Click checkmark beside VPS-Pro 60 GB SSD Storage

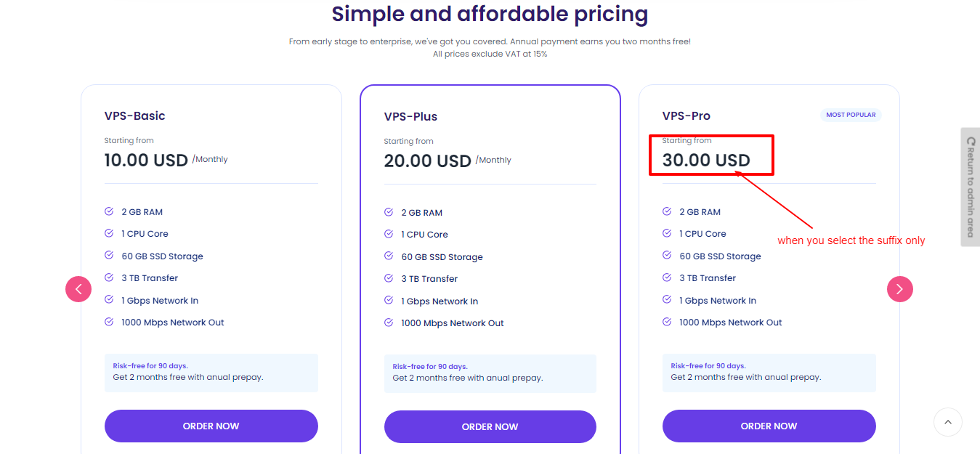667,256
